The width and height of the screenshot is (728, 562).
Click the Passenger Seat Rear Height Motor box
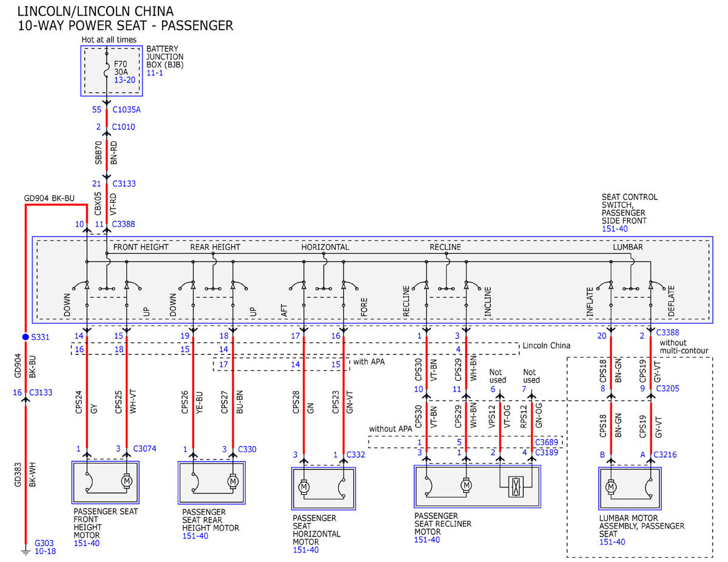(x=212, y=482)
